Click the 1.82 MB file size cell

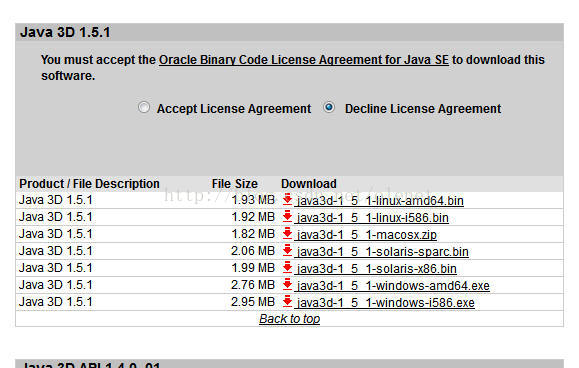tap(253, 234)
